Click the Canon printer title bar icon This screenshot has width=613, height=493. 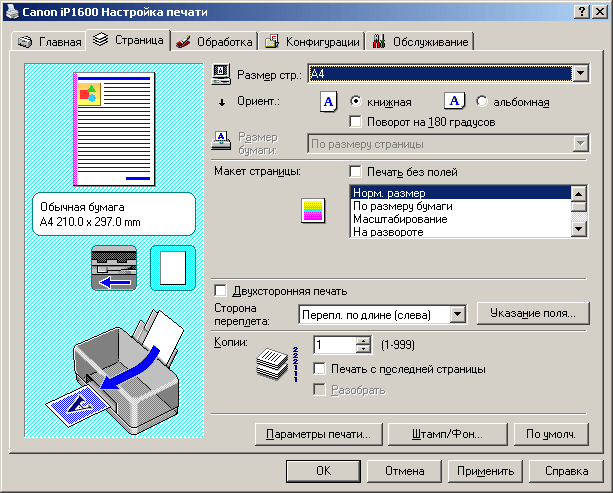12,11
